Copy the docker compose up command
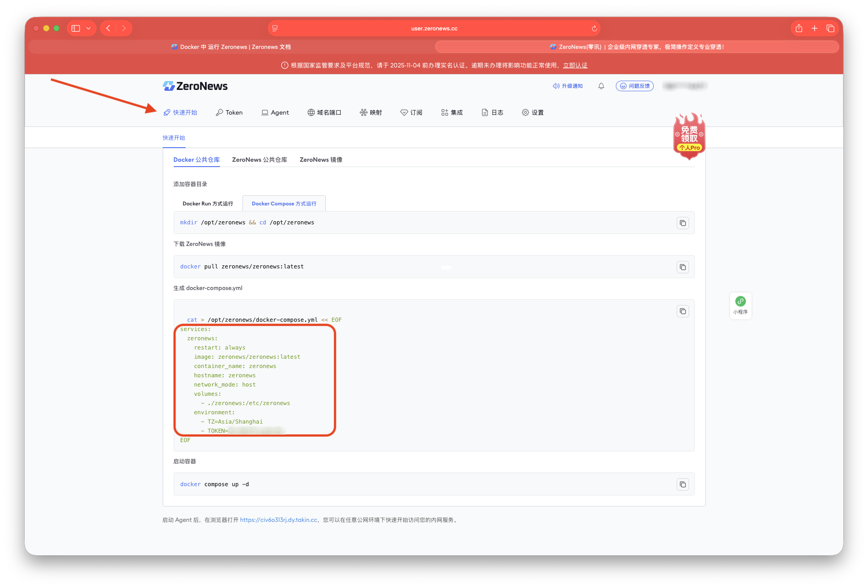Screen dimensions: 868x588 click(682, 484)
